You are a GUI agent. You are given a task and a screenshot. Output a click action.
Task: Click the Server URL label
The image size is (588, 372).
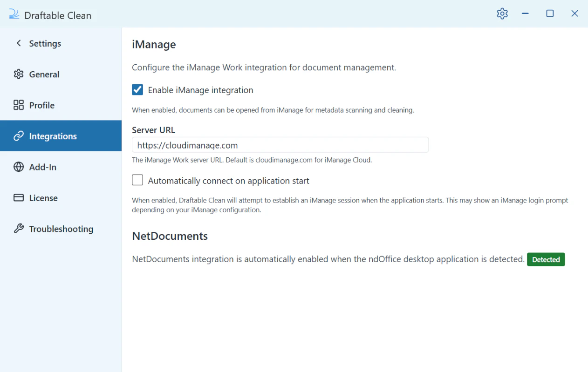[x=153, y=130]
